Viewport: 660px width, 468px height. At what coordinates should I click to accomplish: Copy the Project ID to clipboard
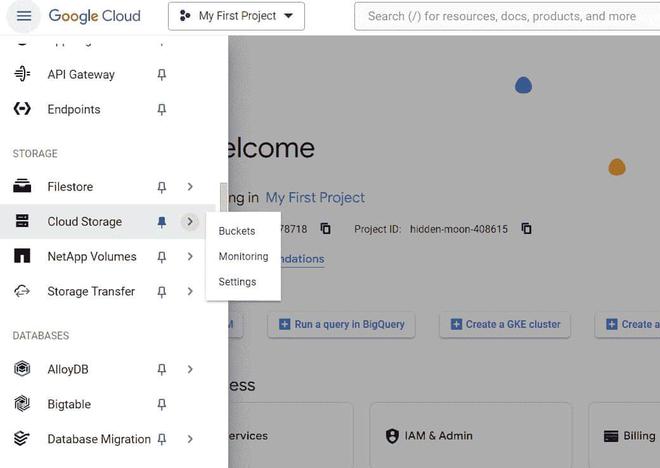click(x=526, y=229)
